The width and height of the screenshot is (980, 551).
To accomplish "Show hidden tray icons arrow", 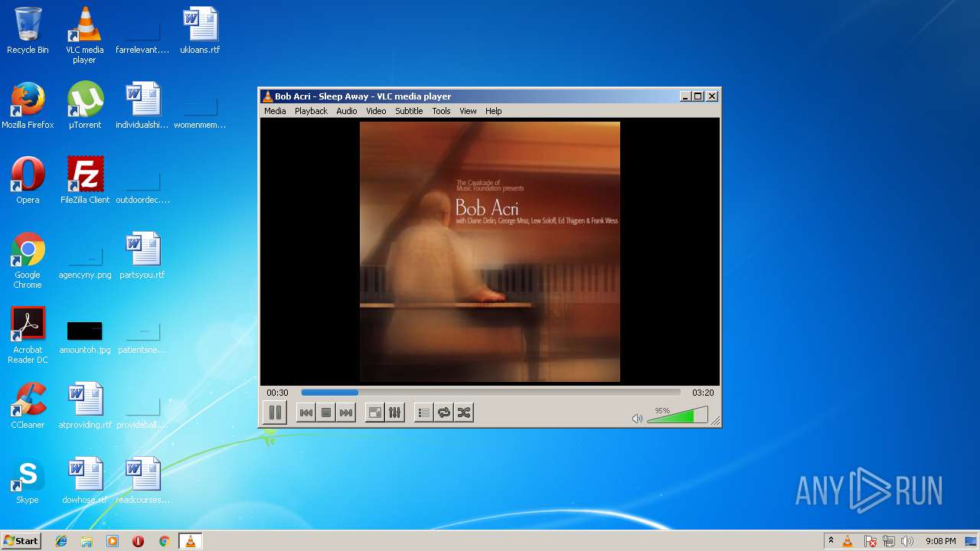I will [831, 541].
